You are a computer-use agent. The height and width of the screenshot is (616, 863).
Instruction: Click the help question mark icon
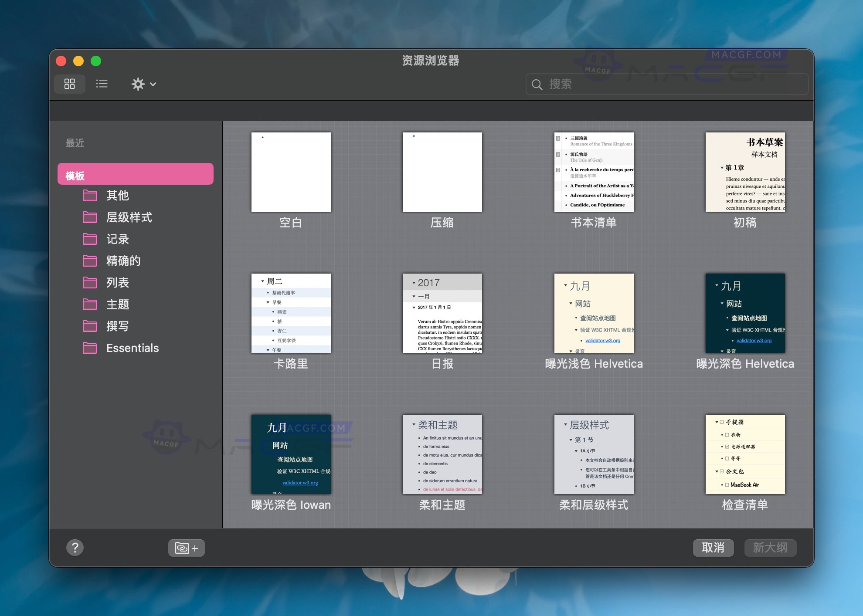tap(75, 548)
